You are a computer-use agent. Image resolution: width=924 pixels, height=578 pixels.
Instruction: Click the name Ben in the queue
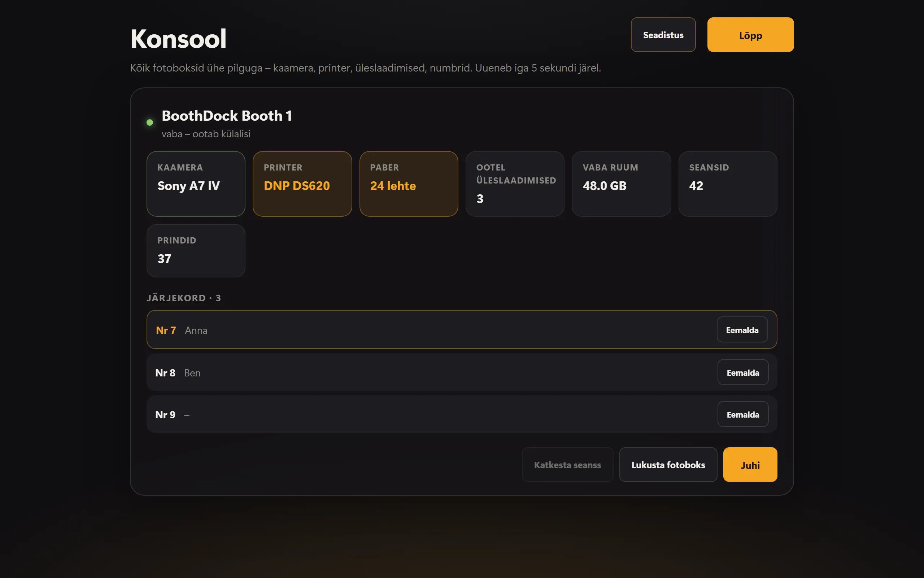[x=192, y=373]
